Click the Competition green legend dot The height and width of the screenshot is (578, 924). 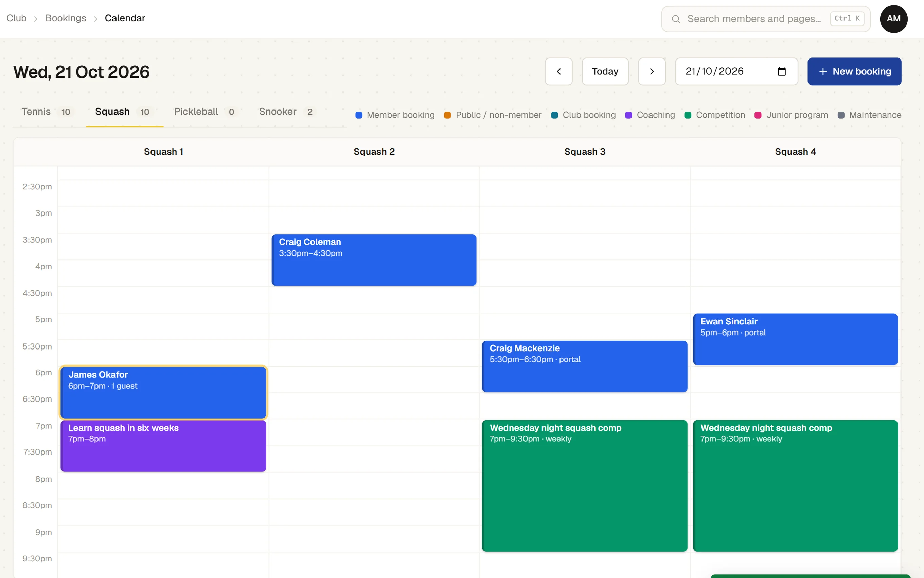click(x=688, y=115)
